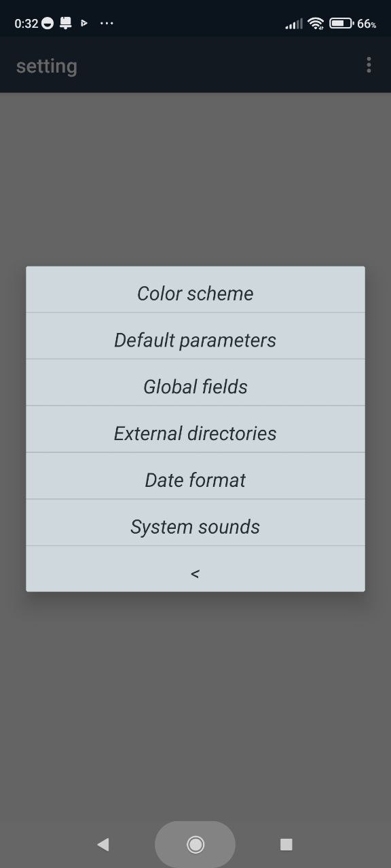The height and width of the screenshot is (868, 391).
Task: Tap the 0:32 clock in status bar
Action: tap(26, 23)
